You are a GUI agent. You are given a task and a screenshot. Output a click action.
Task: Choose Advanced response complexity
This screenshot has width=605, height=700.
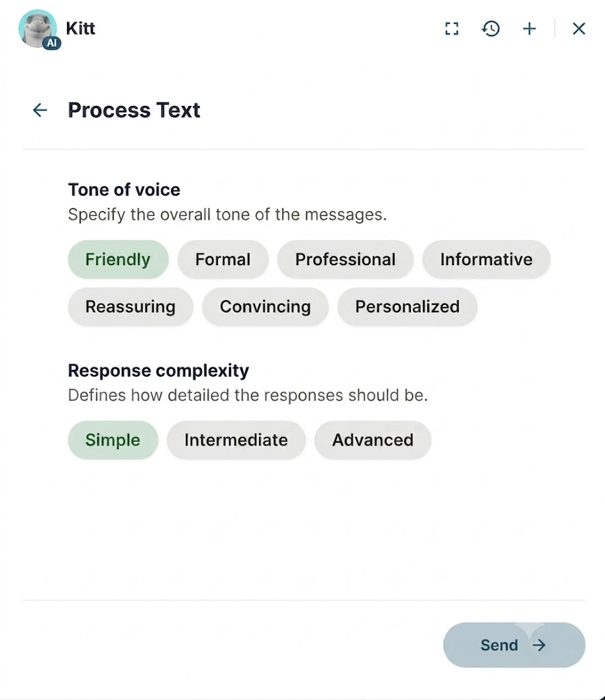(373, 440)
